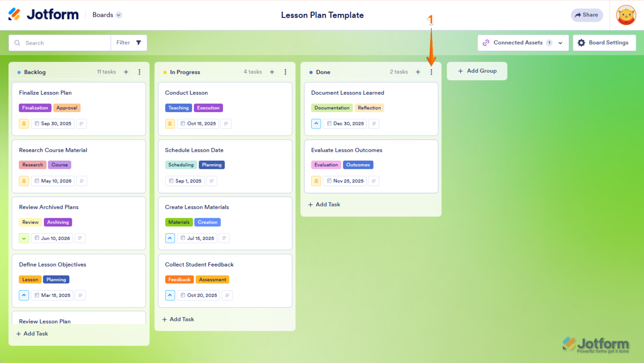The width and height of the screenshot is (644, 363).
Task: Click the user avatar picture
Action: (626, 15)
